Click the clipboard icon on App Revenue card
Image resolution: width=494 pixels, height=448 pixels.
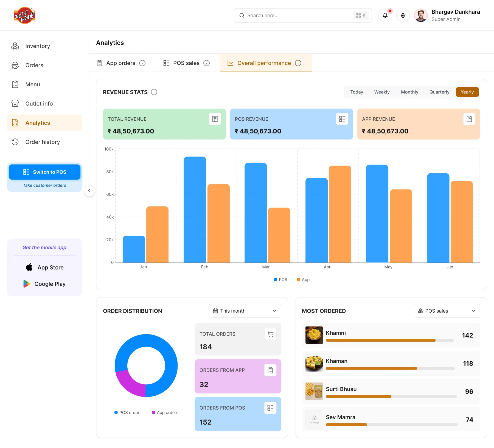coord(469,119)
